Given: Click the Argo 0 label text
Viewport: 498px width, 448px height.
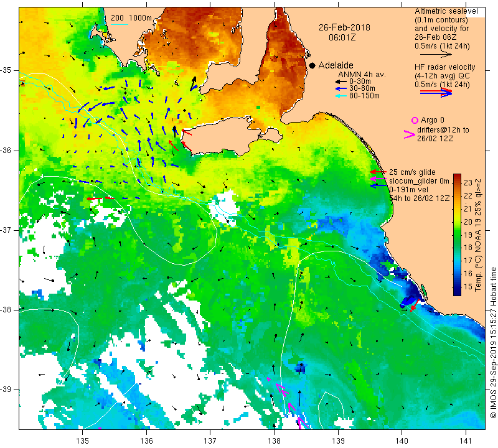Looking at the screenshot, I should pyautogui.click(x=433, y=120).
